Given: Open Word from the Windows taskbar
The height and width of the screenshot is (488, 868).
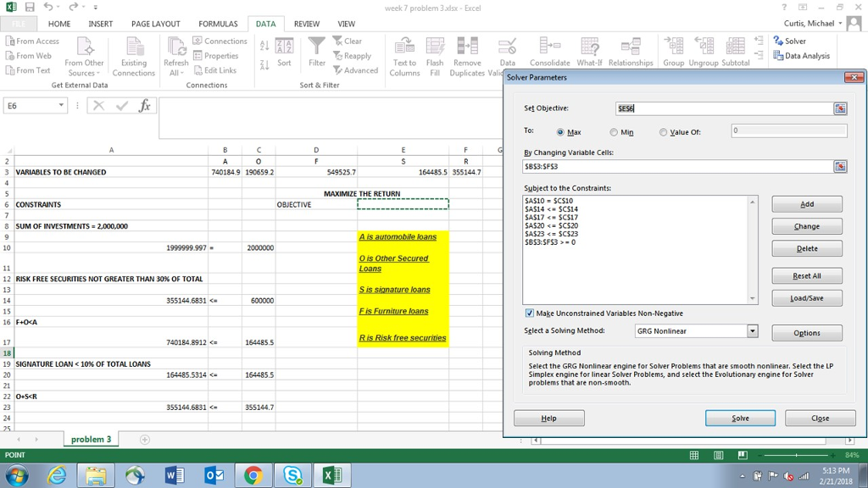Looking at the screenshot, I should pos(175,475).
